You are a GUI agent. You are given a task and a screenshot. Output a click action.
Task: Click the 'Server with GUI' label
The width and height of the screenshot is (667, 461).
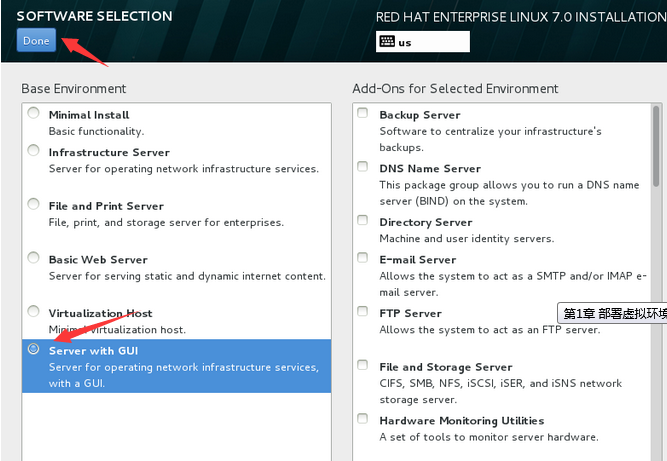point(93,351)
